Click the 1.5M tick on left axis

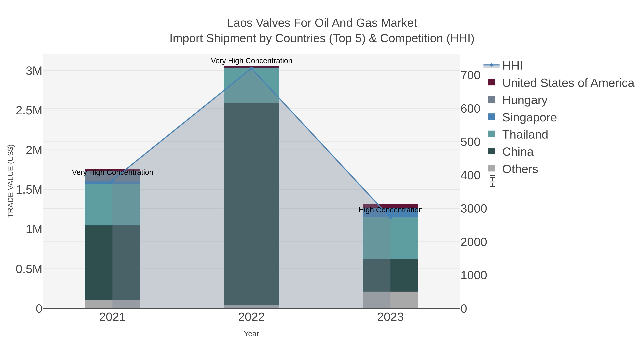point(29,190)
